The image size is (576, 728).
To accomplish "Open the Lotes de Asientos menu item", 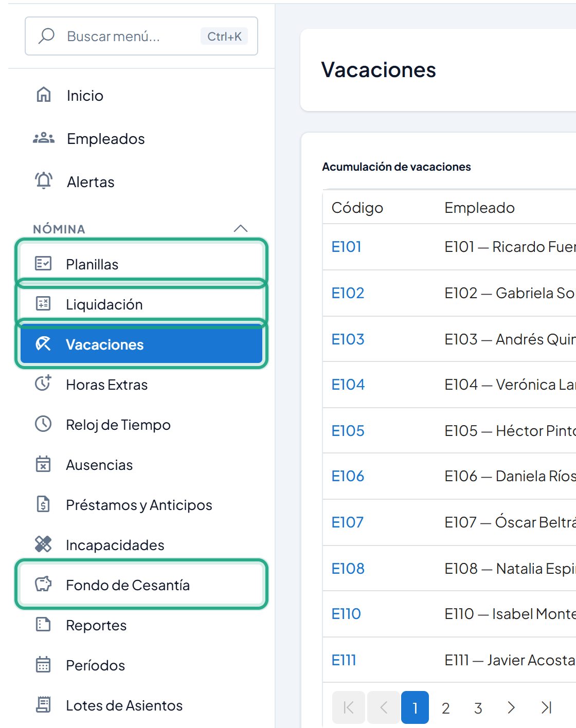I will click(x=141, y=705).
